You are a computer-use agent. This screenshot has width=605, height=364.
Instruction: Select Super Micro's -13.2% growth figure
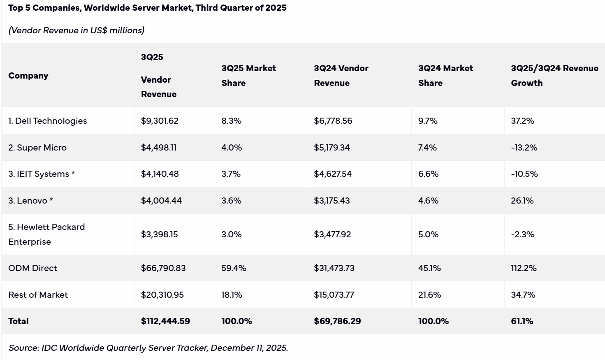pyautogui.click(x=524, y=148)
